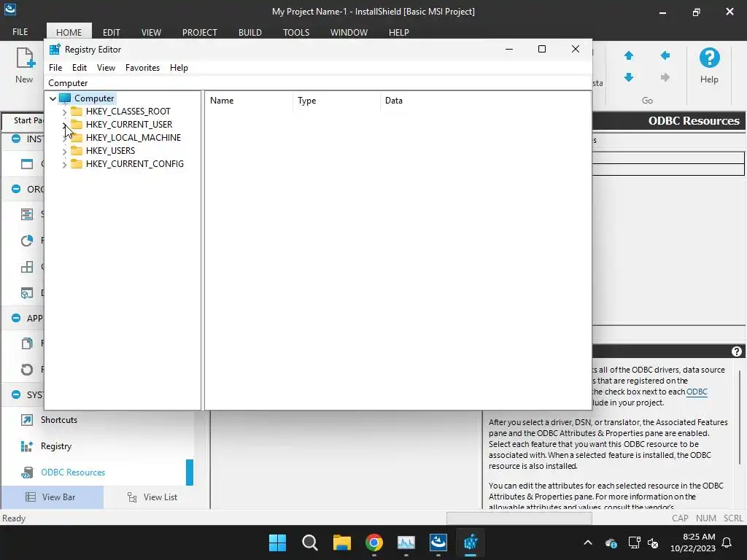Open the Registry view icon in sidebar
The height and width of the screenshot is (560, 747).
tap(27, 446)
